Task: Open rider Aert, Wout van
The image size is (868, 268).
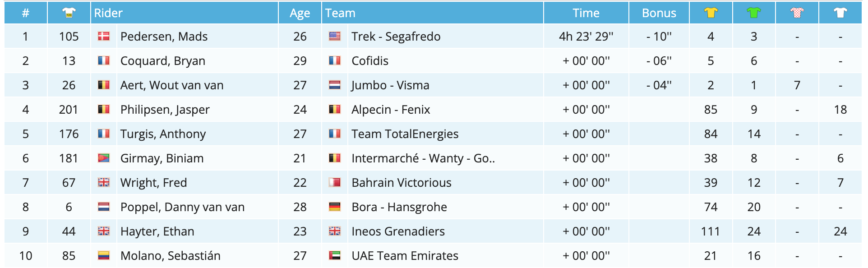Action: click(171, 85)
